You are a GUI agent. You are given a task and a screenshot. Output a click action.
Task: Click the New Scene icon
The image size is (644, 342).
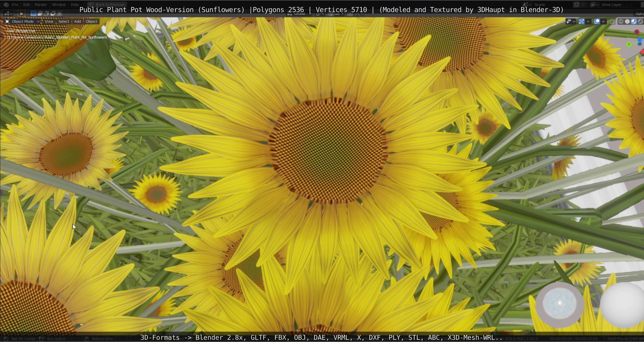(x=577, y=4)
